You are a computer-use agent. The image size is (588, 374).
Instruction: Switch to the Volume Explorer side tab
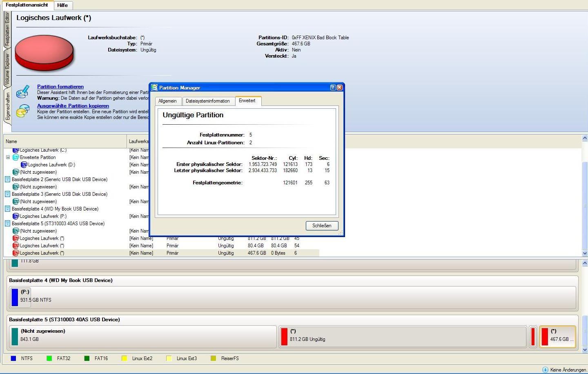[7, 69]
